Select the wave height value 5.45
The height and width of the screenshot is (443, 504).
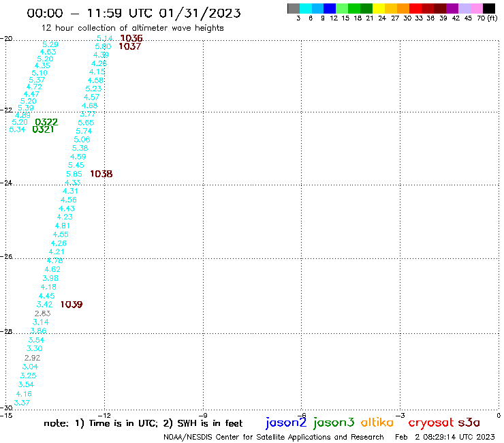[x=76, y=166]
